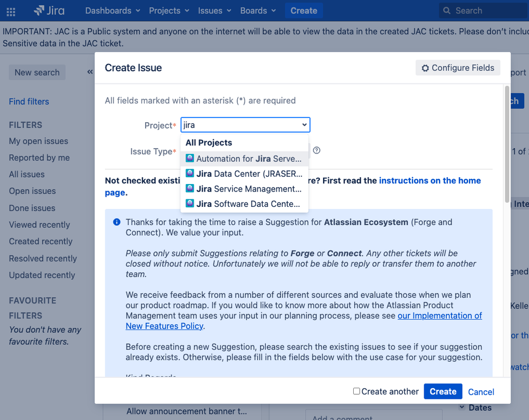Click the blue info icon in notice
Image resolution: width=529 pixels, height=420 pixels.
tap(116, 222)
